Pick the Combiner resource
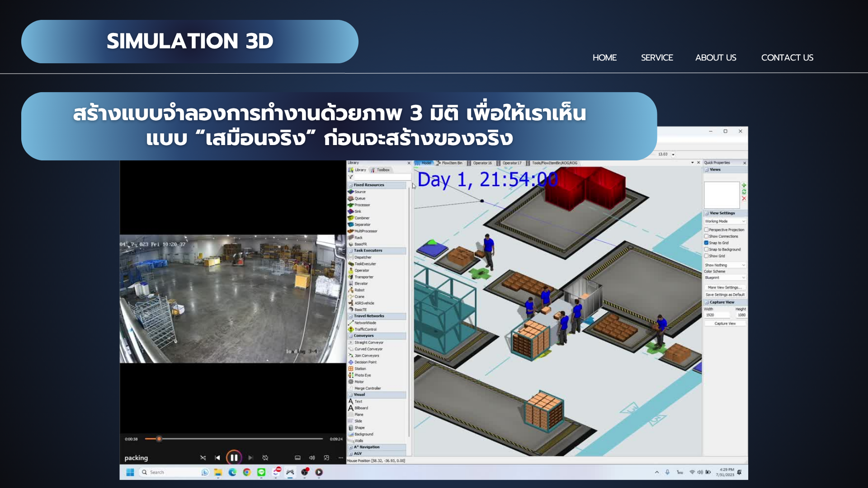Viewport: 868px width, 488px height. [x=359, y=218]
